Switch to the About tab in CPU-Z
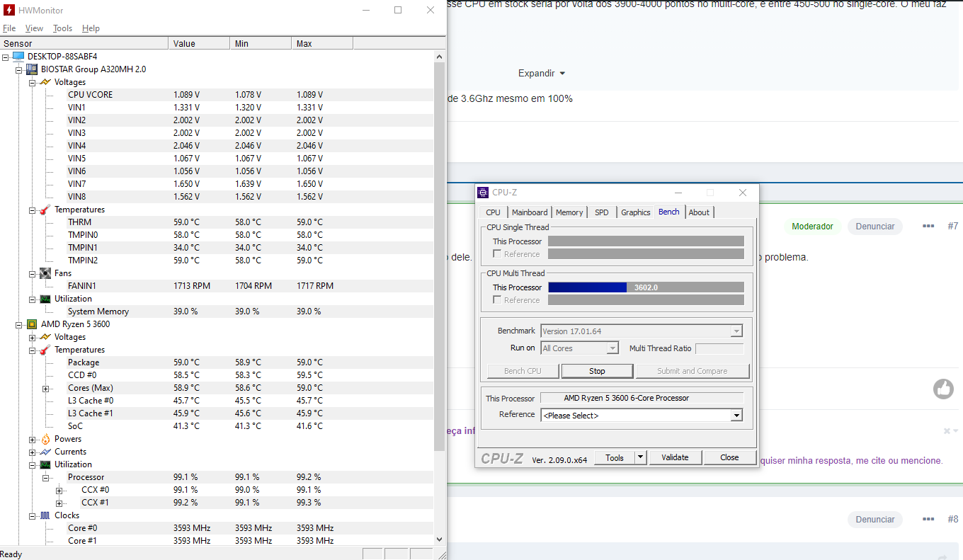This screenshot has width=963, height=560. pyautogui.click(x=699, y=212)
